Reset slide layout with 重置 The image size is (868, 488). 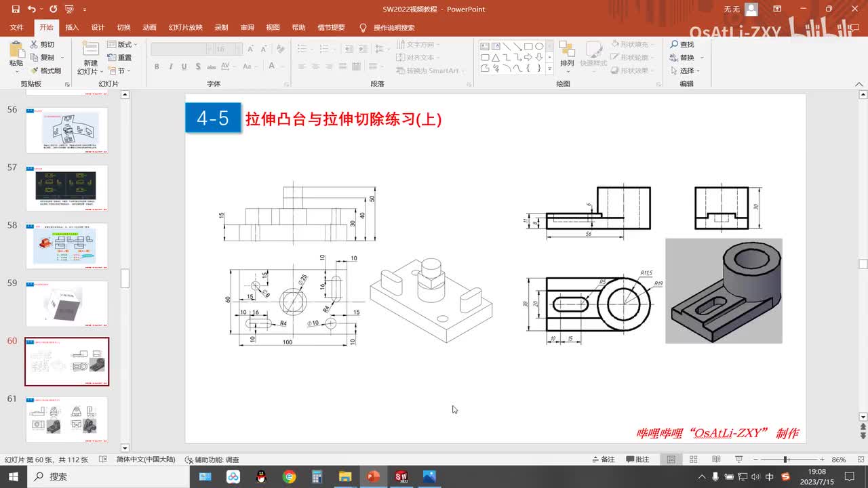click(120, 58)
